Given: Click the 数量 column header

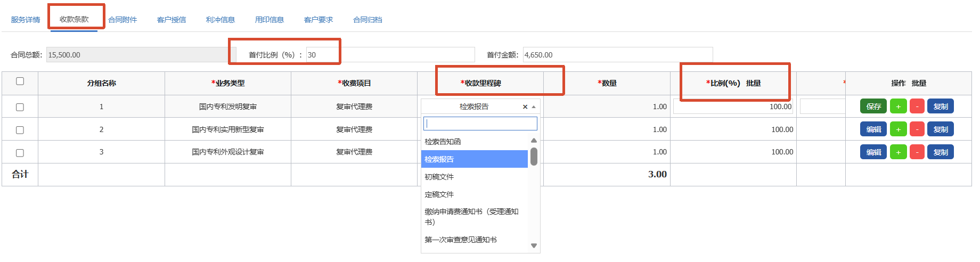Looking at the screenshot, I should (x=607, y=83).
